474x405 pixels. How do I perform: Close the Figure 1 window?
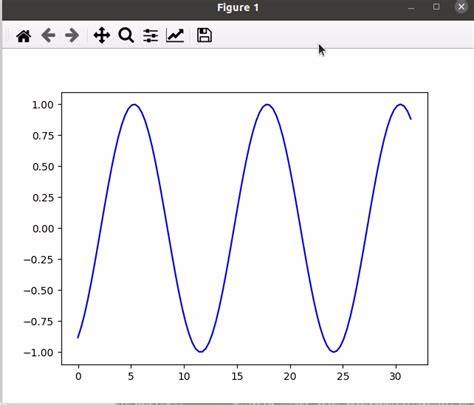(461, 7)
